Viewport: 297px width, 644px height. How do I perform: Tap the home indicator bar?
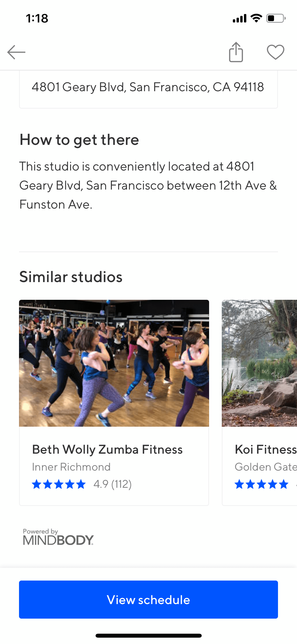[x=148, y=636]
